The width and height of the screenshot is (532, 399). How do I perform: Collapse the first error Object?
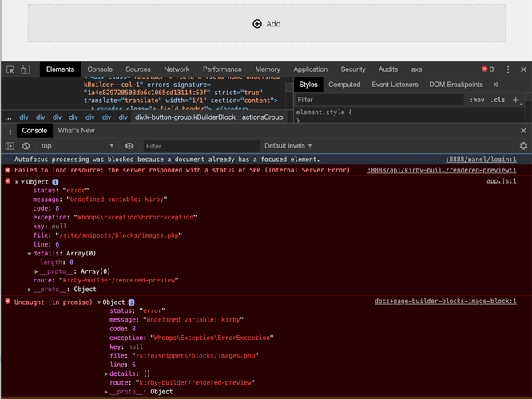coord(22,182)
